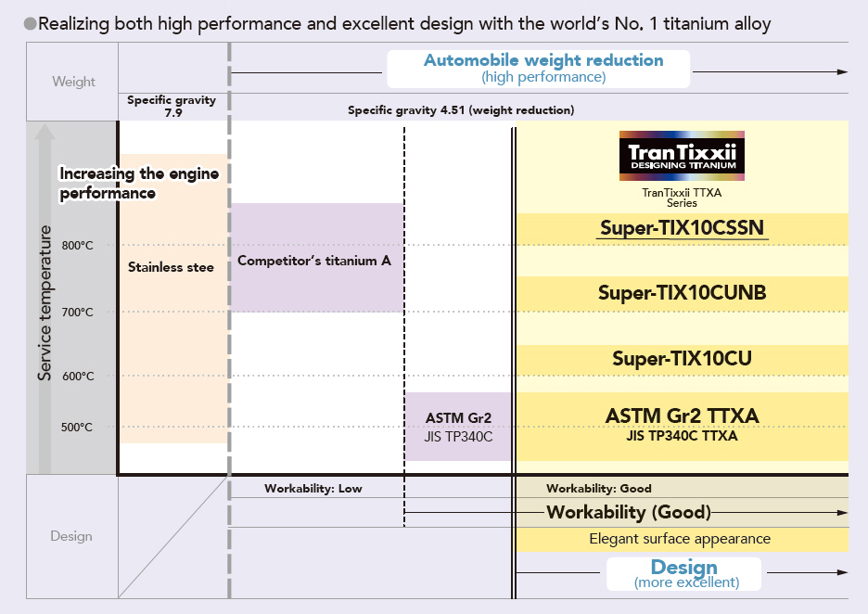
Task: Click the purple ASTM Gr2 JIS TP340C box
Action: [x=457, y=427]
